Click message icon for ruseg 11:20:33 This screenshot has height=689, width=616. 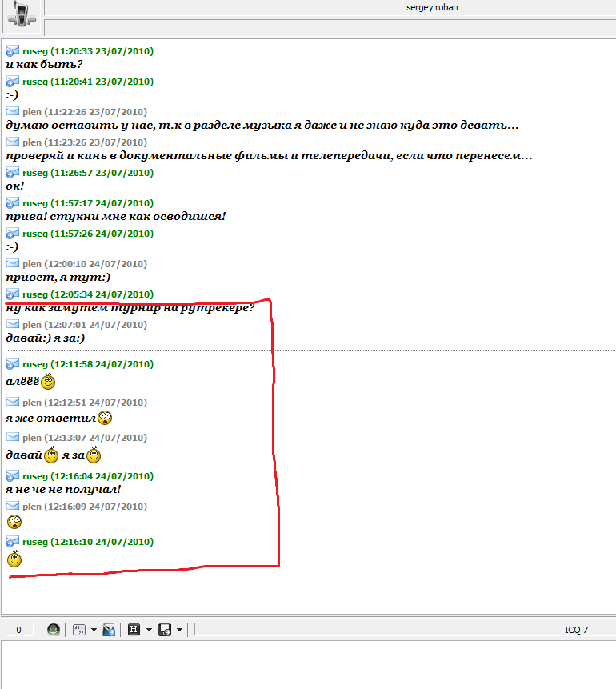13,51
